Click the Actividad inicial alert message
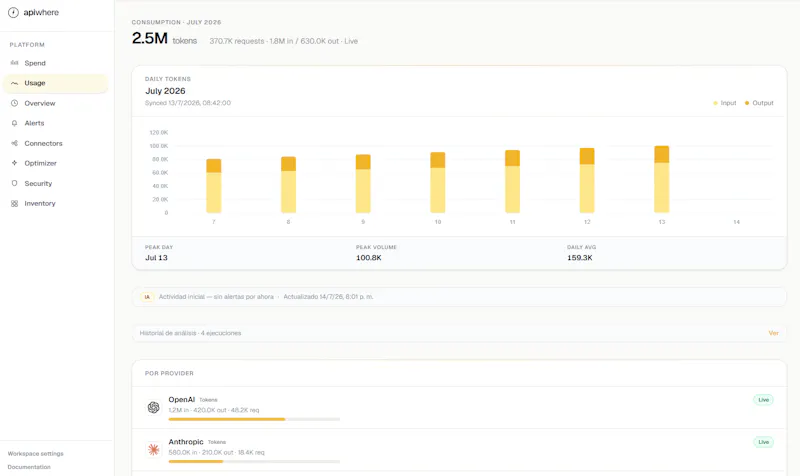The width and height of the screenshot is (800, 476). pyautogui.click(x=216, y=297)
